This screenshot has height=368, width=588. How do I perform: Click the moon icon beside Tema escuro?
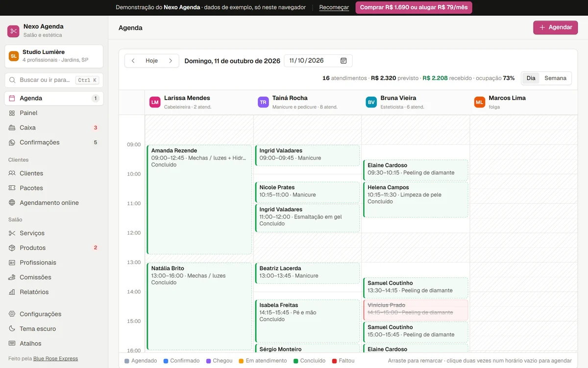click(x=12, y=329)
